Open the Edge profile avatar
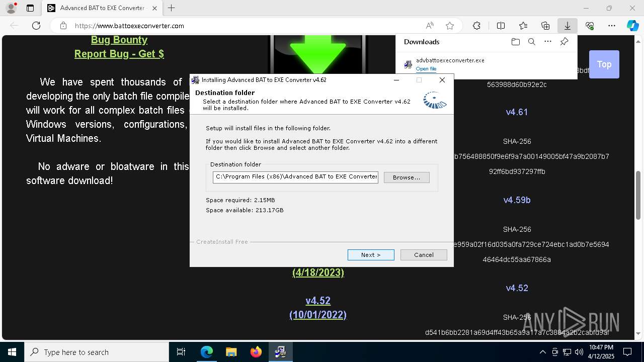 tap(11, 8)
